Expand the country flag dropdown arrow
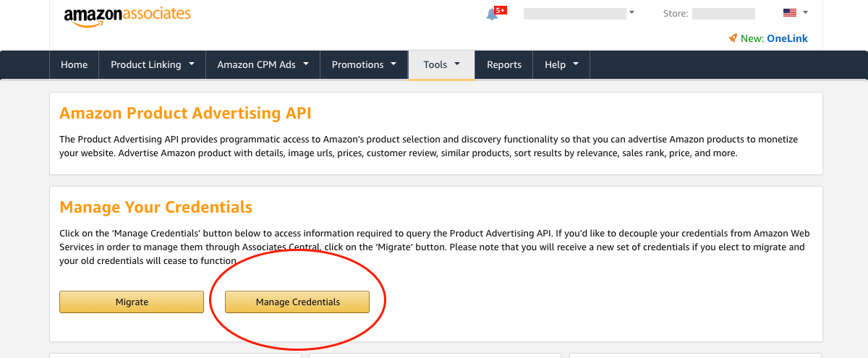The height and width of the screenshot is (358, 868). point(805,12)
